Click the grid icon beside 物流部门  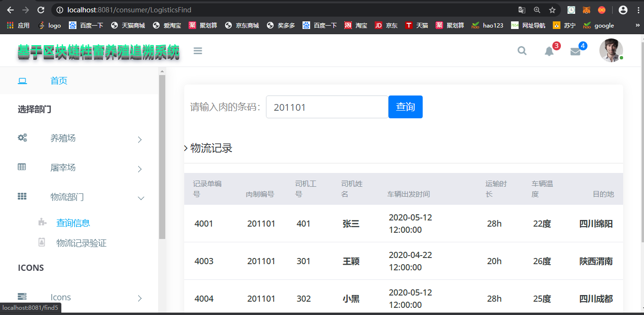tap(22, 196)
